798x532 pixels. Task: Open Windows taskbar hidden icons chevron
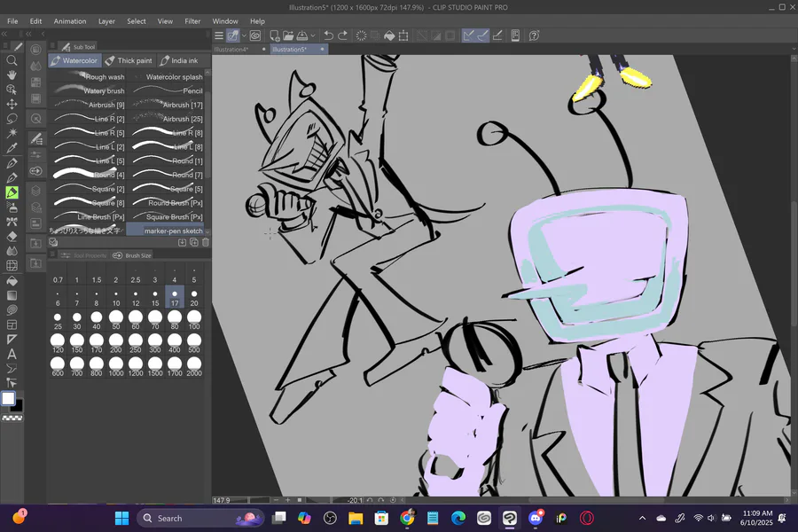(x=642, y=518)
